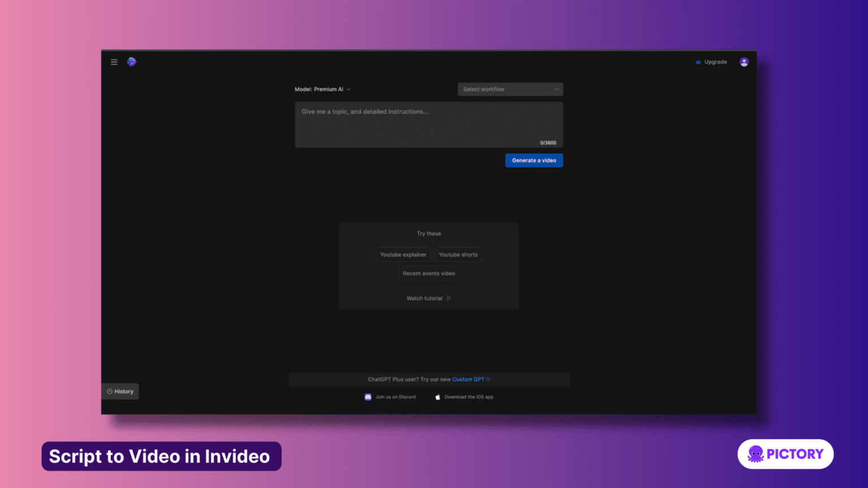
Task: Choose the Recent events video prompt
Action: coord(428,273)
